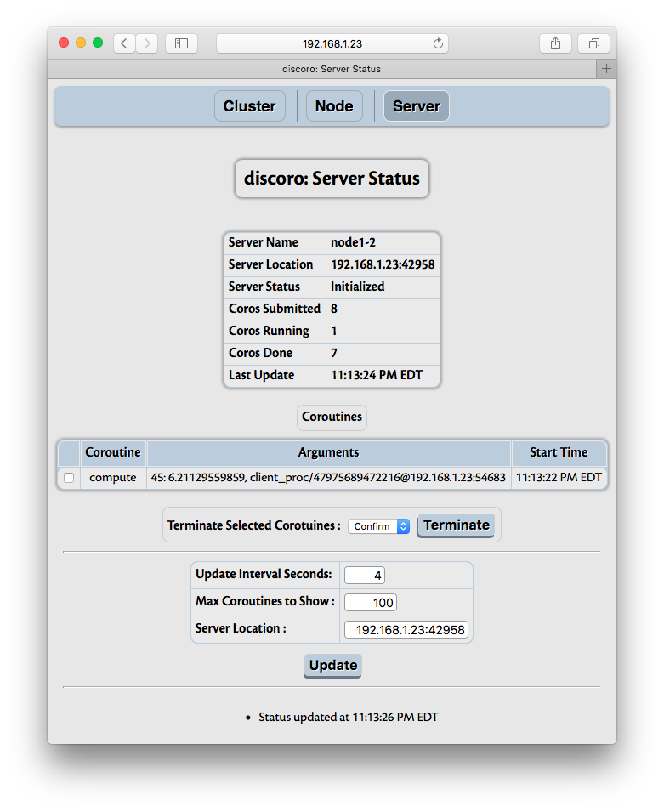The image size is (664, 812).
Task: Open Safari's Share icon
Action: point(555,43)
